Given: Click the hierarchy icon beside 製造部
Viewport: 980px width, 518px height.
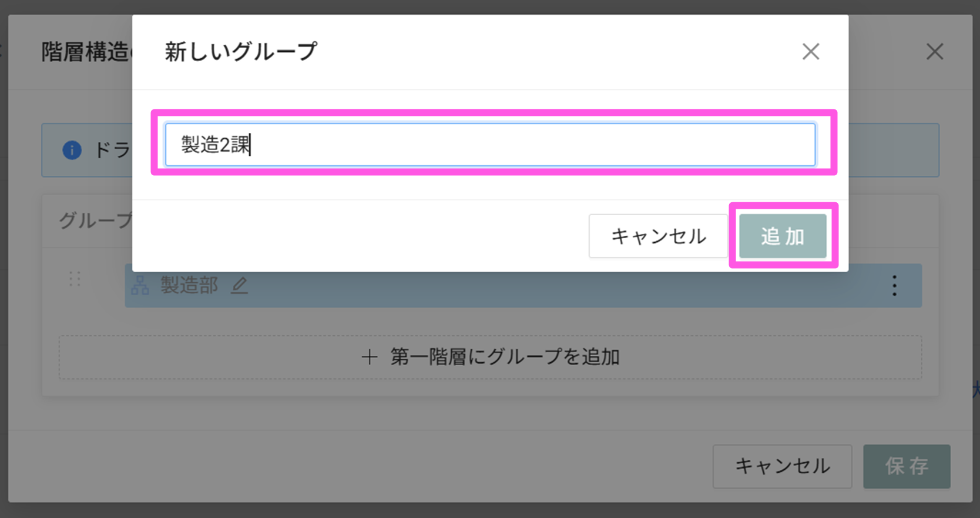Looking at the screenshot, I should 140,286.
